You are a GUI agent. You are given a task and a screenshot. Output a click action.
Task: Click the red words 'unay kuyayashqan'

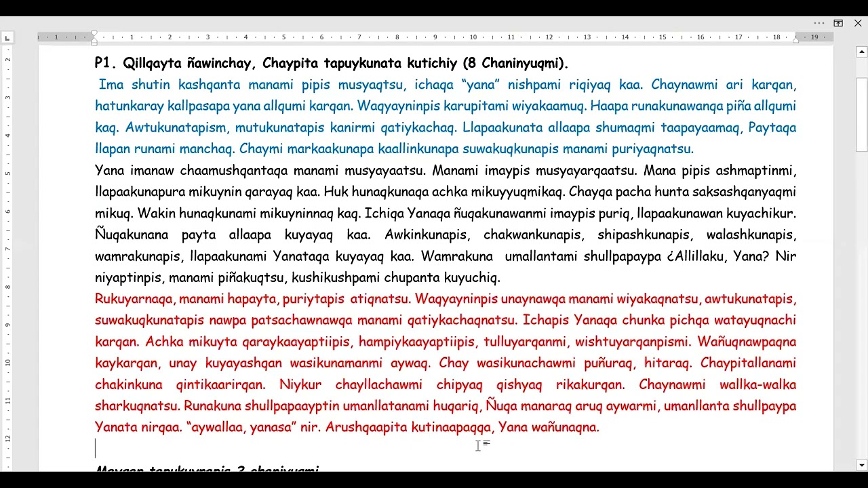(x=225, y=363)
